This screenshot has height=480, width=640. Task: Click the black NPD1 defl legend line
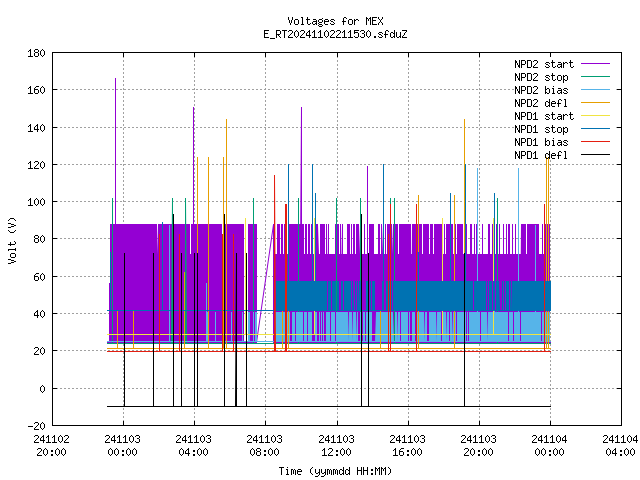pos(595,155)
